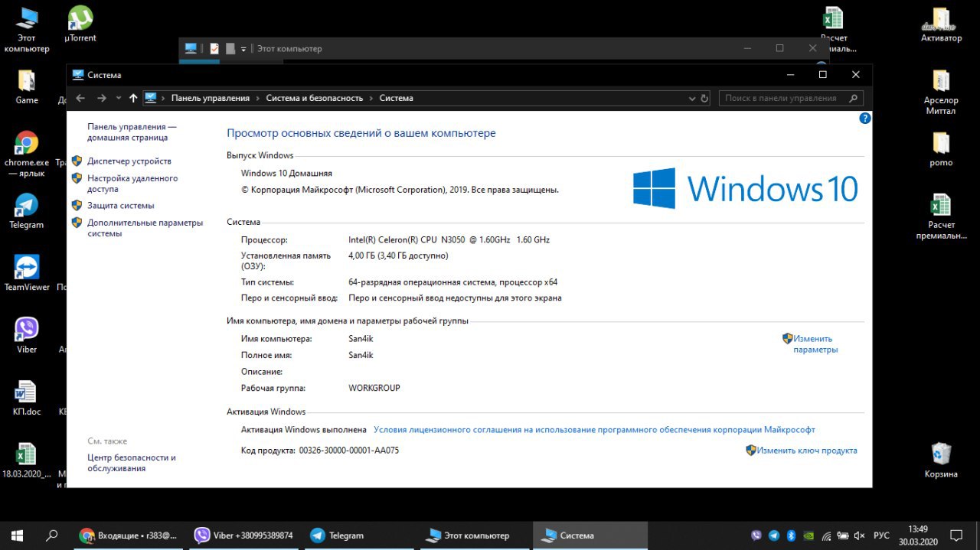The width and height of the screenshot is (980, 550).
Task: Click the Viber icon in system tray
Action: 756,535
